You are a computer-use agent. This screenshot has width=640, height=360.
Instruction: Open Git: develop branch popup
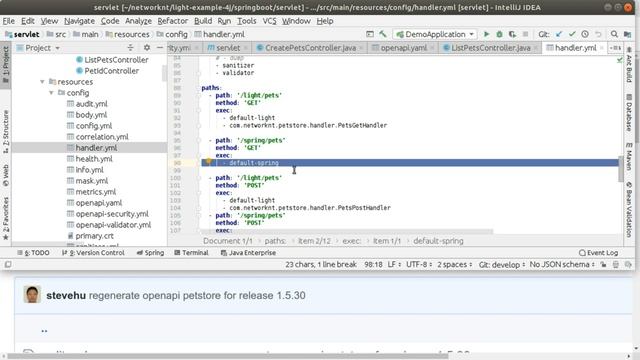click(502, 264)
